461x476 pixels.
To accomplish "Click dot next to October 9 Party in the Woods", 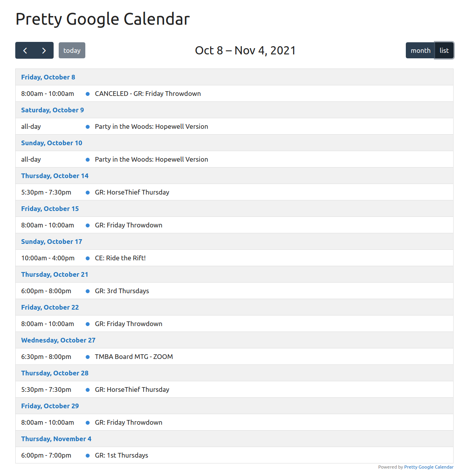I will pyautogui.click(x=88, y=127).
